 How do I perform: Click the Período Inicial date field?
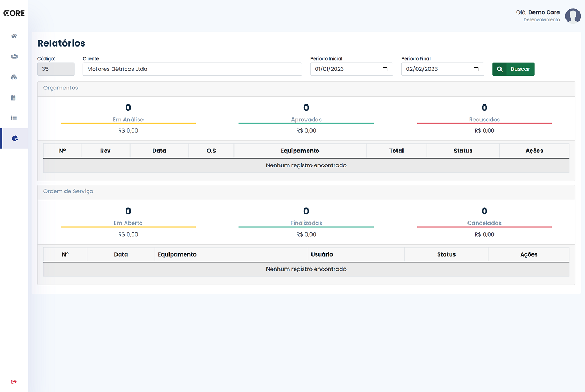[x=352, y=69]
